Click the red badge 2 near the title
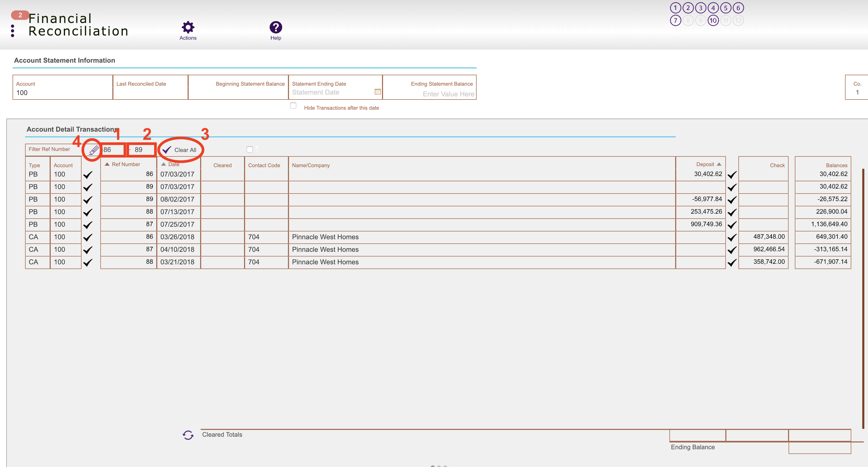The image size is (868, 467). pos(20,15)
